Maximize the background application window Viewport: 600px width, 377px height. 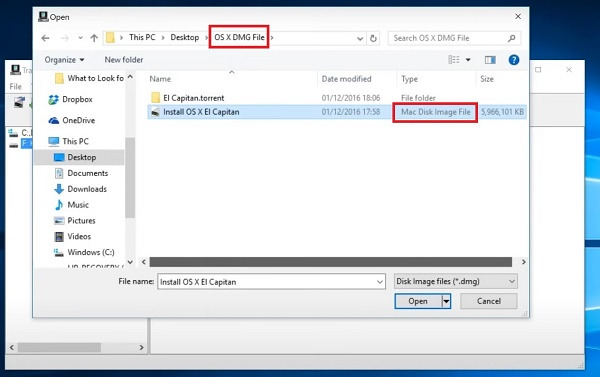538,70
